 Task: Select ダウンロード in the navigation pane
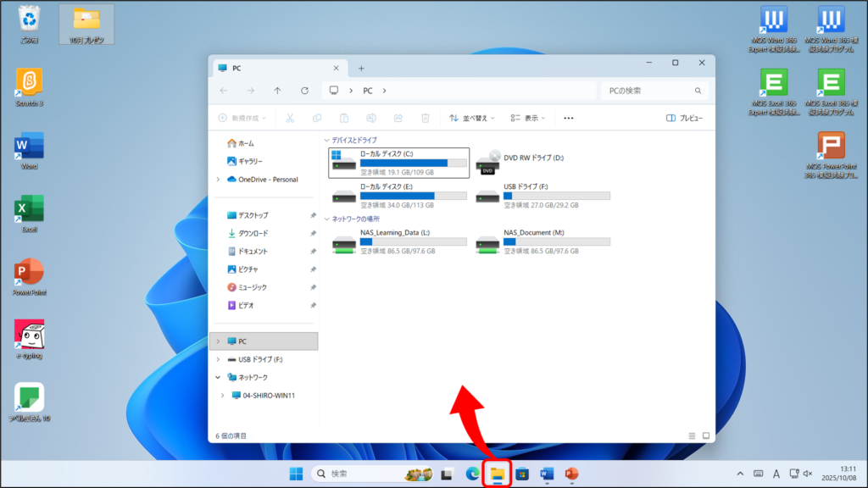(x=252, y=233)
